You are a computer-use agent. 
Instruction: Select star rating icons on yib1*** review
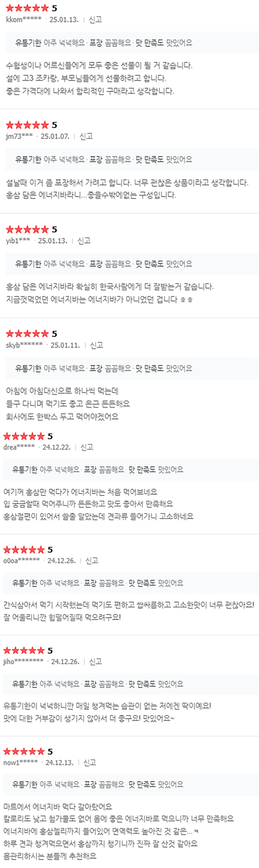pyautogui.click(x=27, y=230)
